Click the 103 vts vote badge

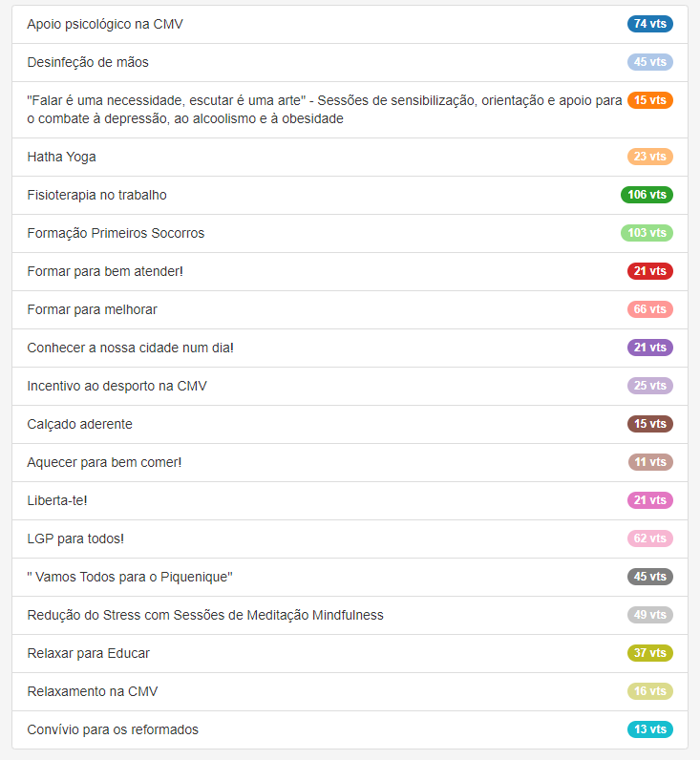tap(647, 233)
